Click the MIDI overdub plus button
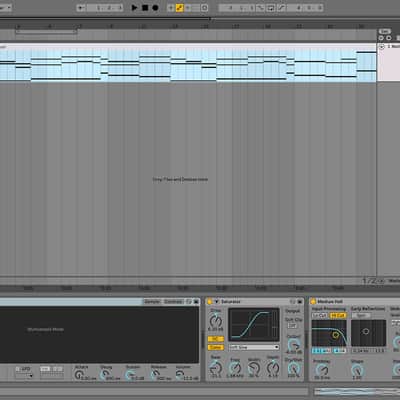 pyautogui.click(x=171, y=8)
